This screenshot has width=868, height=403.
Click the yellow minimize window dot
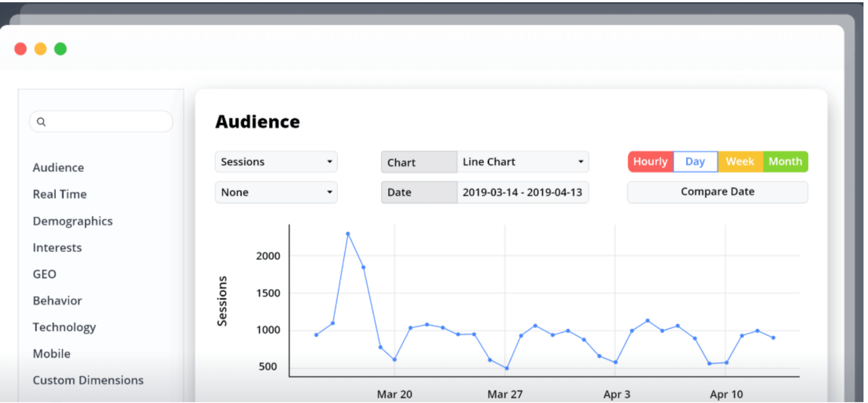[41, 49]
